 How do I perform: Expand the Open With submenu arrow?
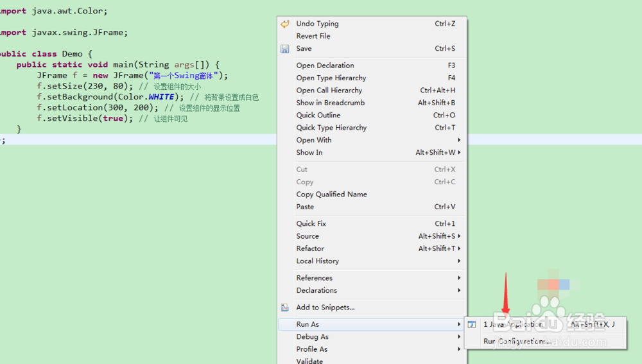point(459,140)
